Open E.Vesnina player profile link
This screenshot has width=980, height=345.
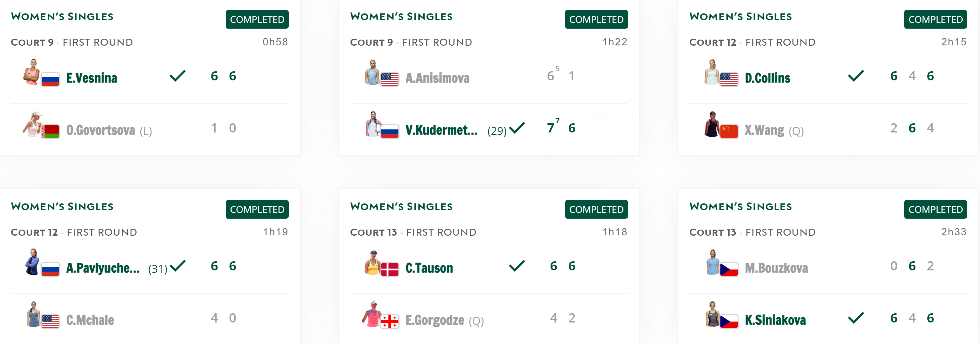(92, 78)
